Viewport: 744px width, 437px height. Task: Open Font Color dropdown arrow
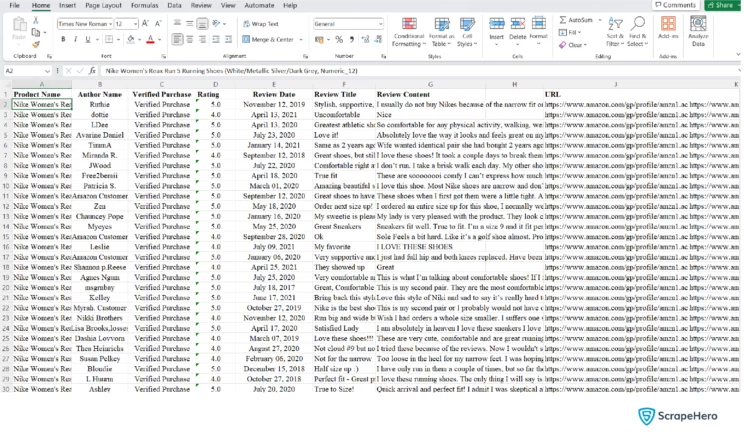[159, 40]
